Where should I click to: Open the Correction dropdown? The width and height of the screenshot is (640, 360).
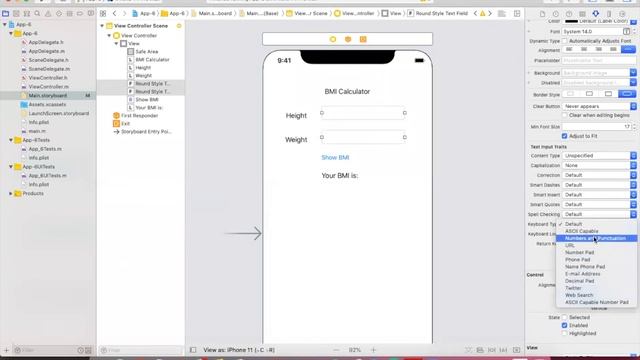pyautogui.click(x=599, y=175)
